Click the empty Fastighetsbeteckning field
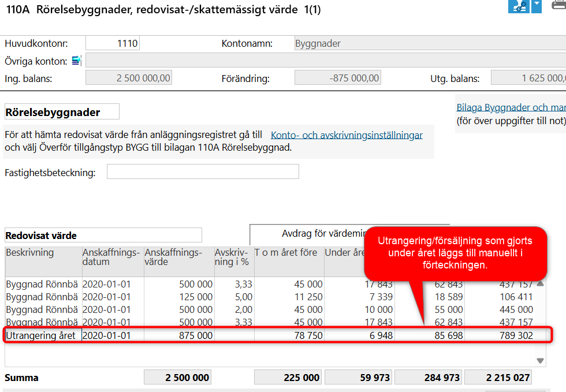Viewport: 566px width, 392px height. click(203, 172)
